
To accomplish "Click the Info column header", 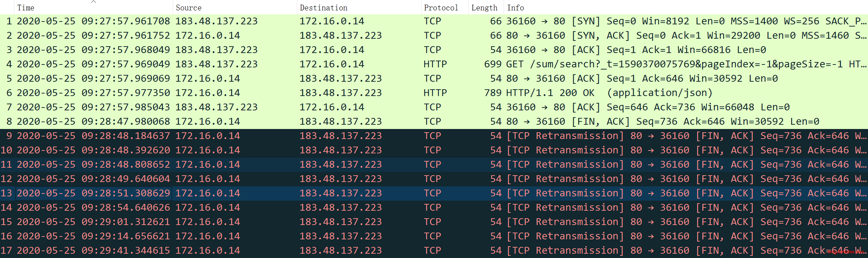I will (515, 8).
